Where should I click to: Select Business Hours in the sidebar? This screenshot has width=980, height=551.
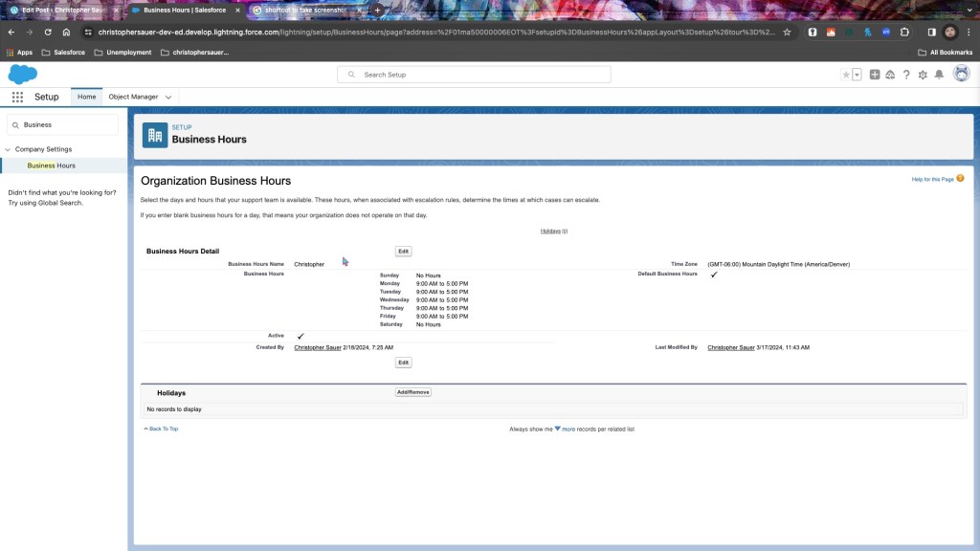[x=51, y=165]
